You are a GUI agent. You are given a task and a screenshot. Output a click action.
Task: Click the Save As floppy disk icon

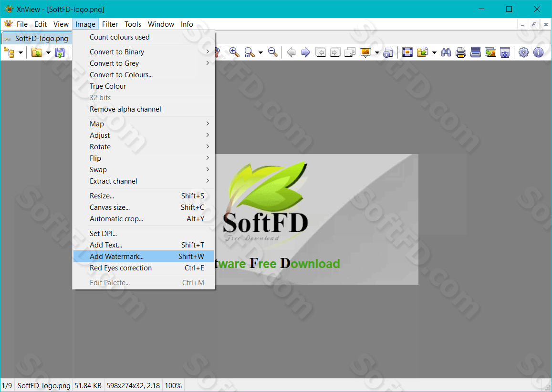pos(60,53)
